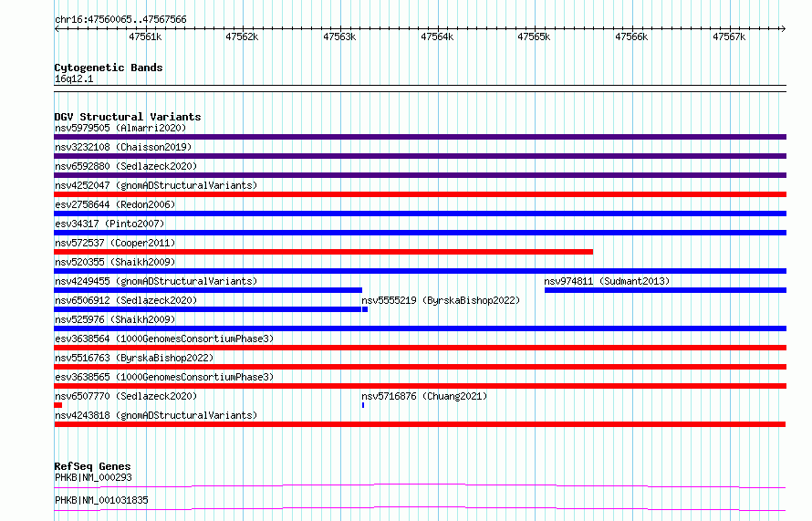Click the ruler's right arrowhead
Image resolution: width=812 pixels, height=521 pixels.
click(783, 29)
